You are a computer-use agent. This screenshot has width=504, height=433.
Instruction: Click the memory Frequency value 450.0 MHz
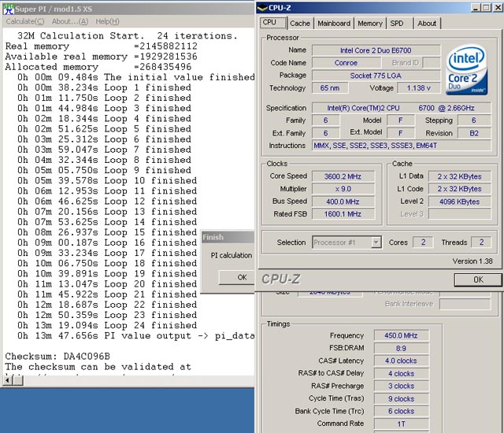pos(401,335)
